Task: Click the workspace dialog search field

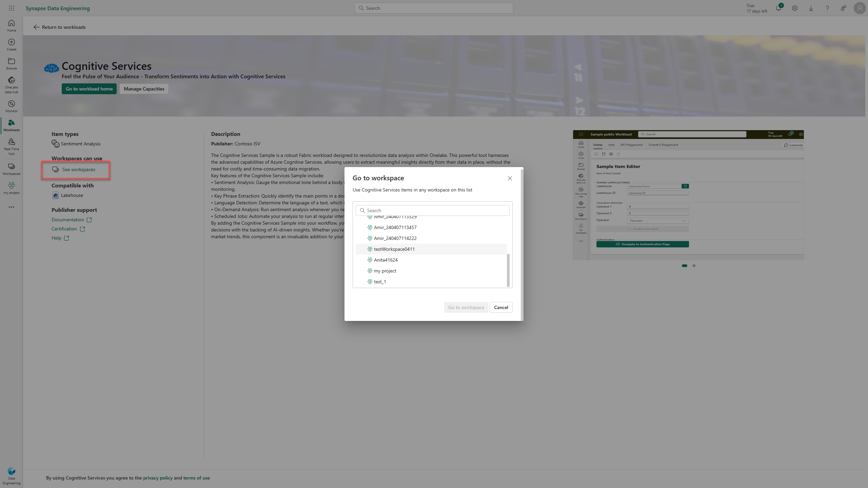Action: coord(432,210)
